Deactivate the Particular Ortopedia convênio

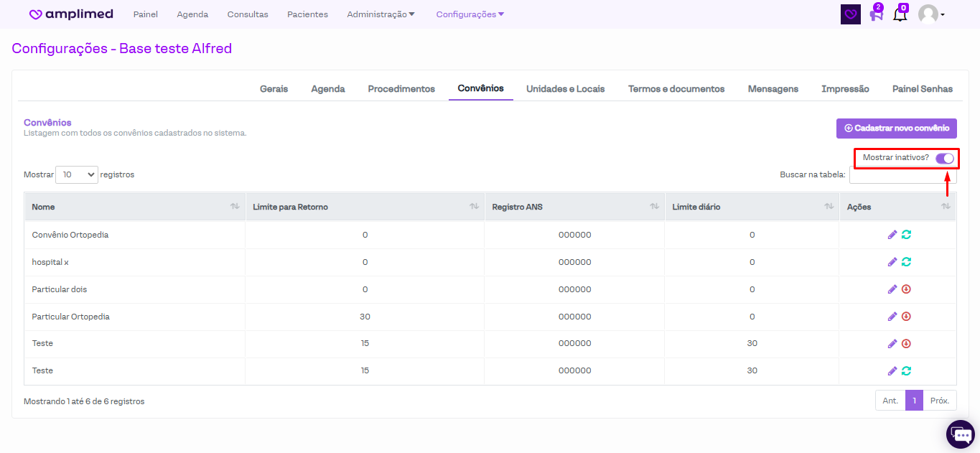pyautogui.click(x=906, y=317)
